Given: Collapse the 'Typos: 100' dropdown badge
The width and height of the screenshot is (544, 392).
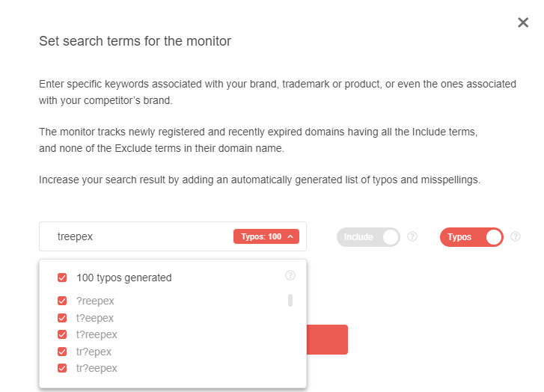Looking at the screenshot, I should (266, 237).
